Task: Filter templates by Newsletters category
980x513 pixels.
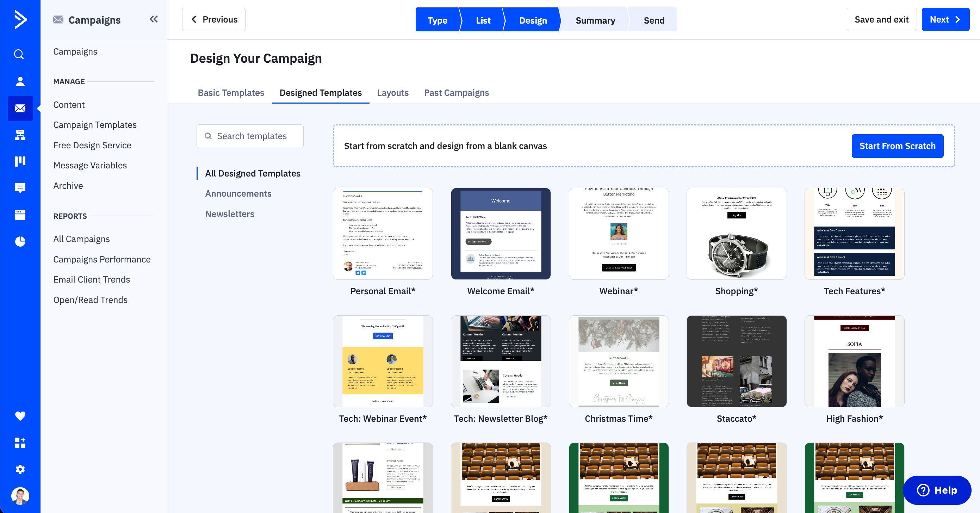Action: tap(229, 214)
